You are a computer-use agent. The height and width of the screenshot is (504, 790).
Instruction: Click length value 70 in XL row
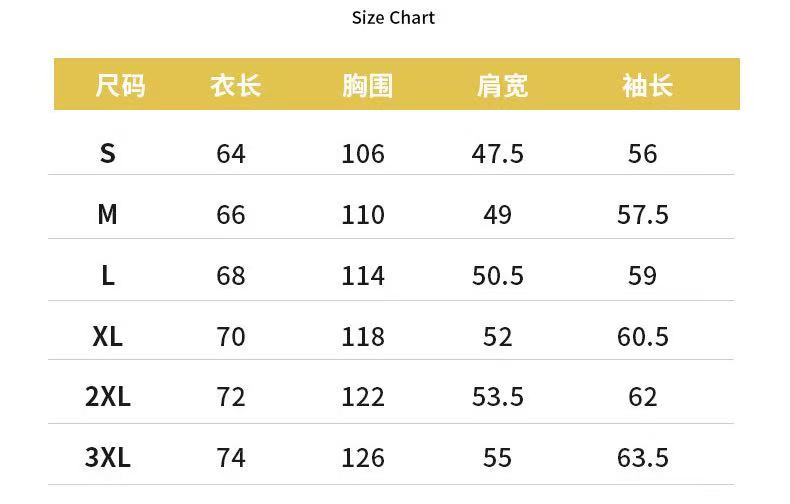pyautogui.click(x=231, y=337)
